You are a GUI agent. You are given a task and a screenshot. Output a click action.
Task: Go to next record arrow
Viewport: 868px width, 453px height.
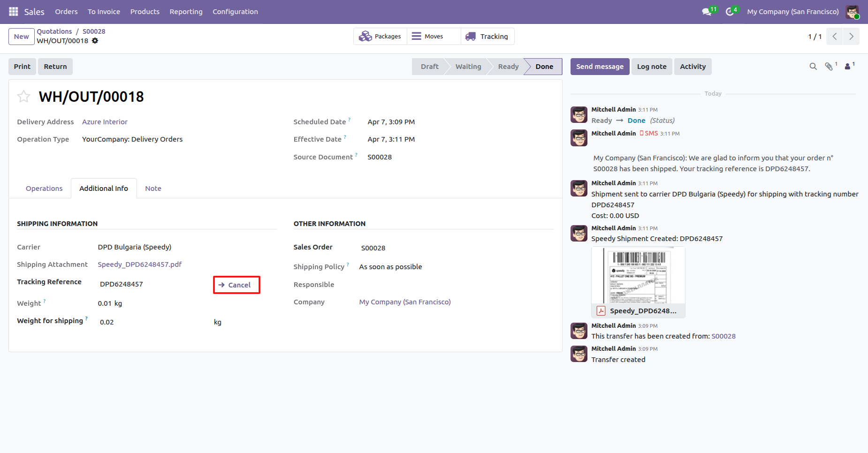(x=851, y=37)
